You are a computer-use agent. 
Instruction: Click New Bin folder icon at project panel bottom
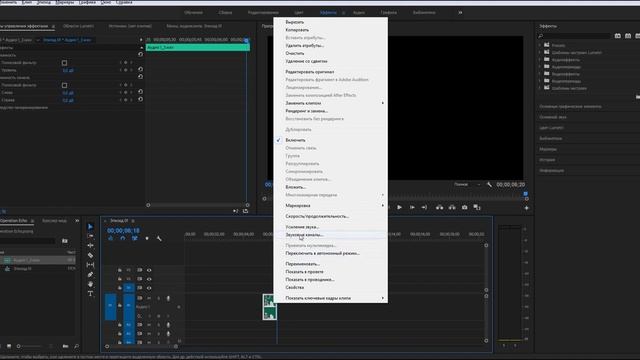pos(65,346)
